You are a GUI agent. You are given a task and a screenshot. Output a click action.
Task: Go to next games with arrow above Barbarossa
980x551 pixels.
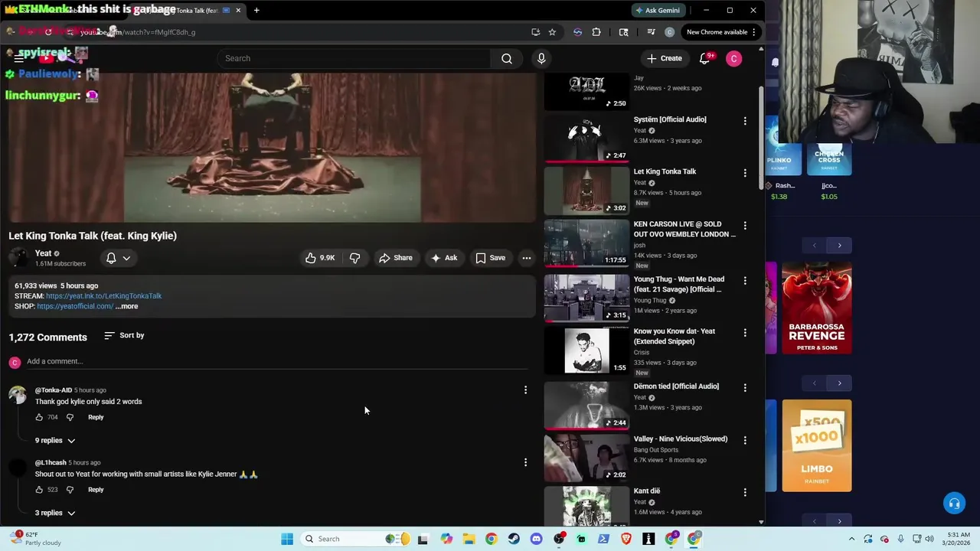tap(839, 246)
